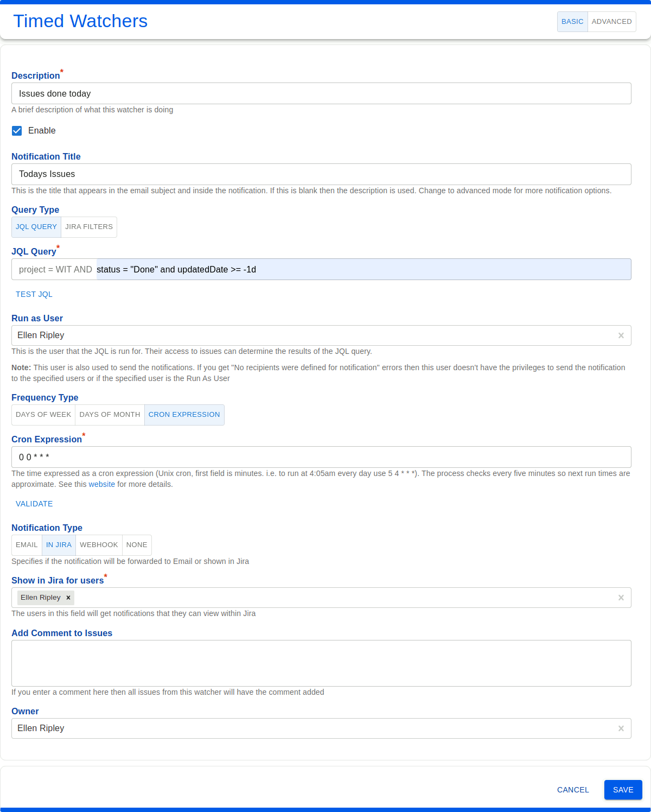Clear the Owner field
Screen dimensions: 651x812
click(621, 728)
